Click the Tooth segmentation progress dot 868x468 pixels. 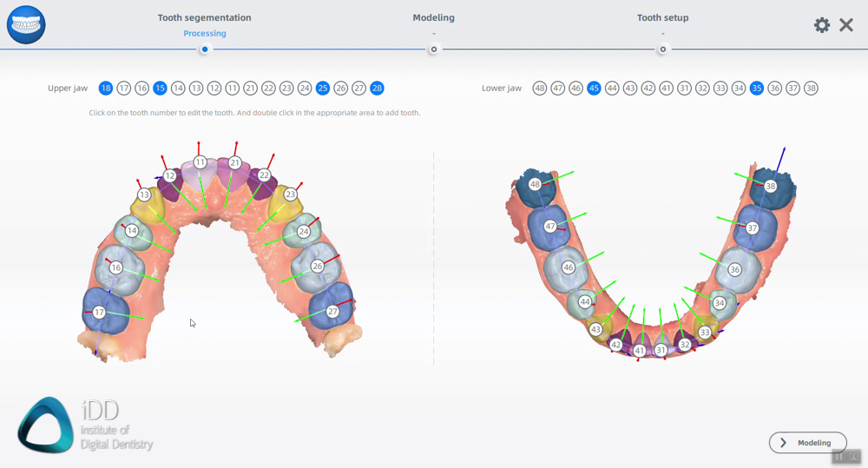click(x=205, y=49)
